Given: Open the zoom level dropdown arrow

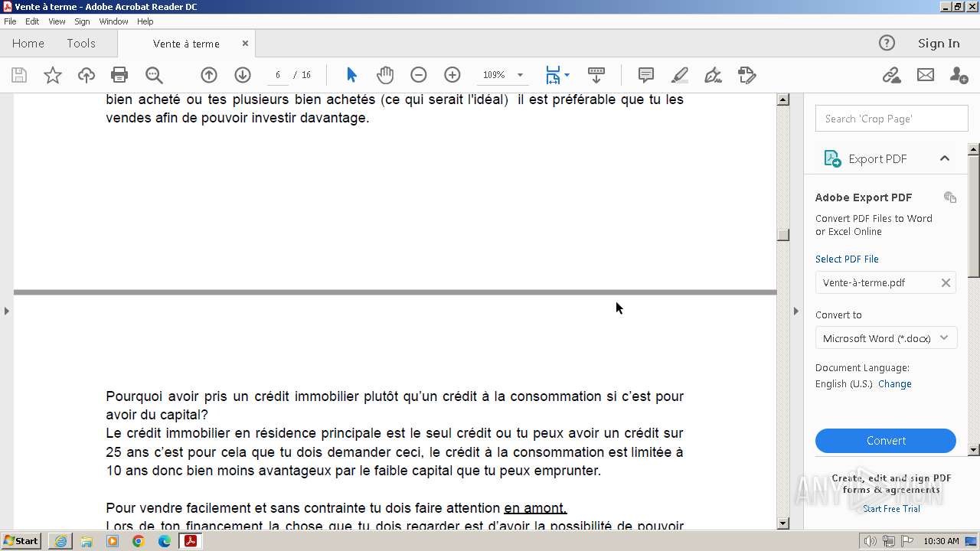Looking at the screenshot, I should point(520,75).
